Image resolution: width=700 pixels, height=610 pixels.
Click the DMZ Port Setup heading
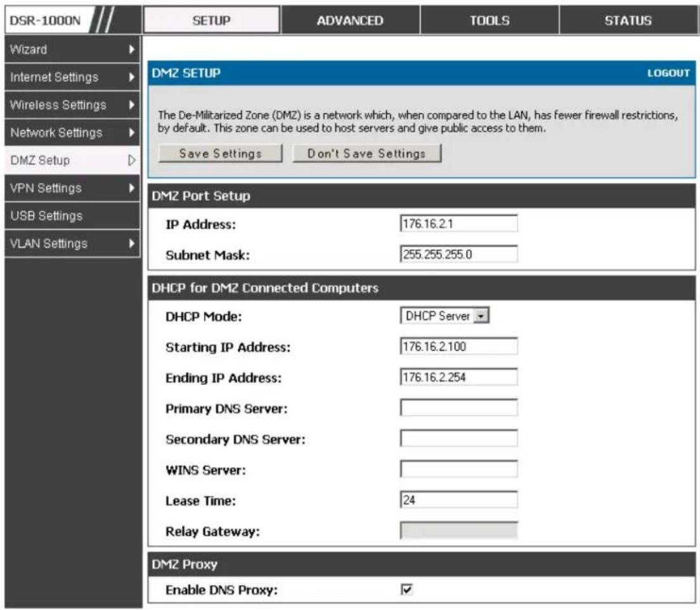click(x=201, y=195)
